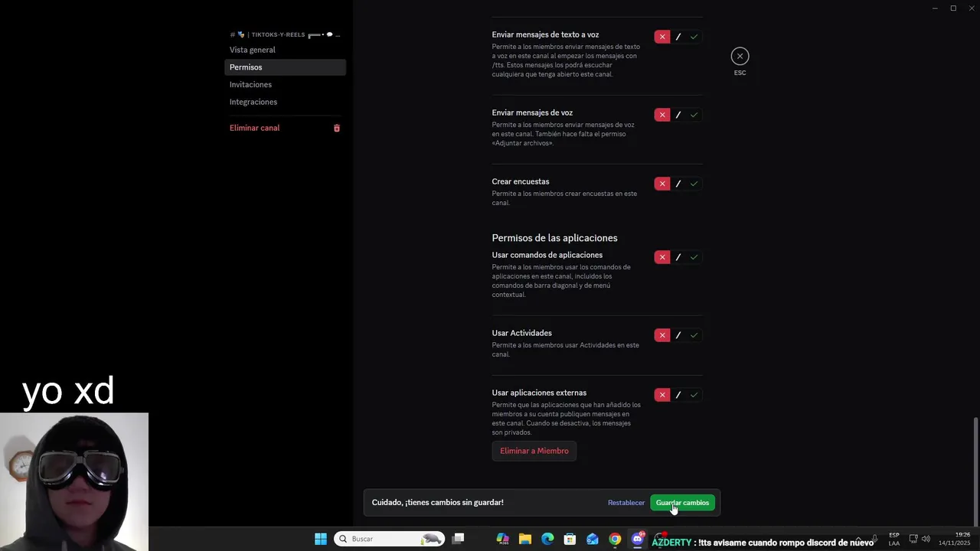Screen dimensions: 980x551
Task: Set 'Usar Actividades' to neutral slash
Action: [x=678, y=335]
